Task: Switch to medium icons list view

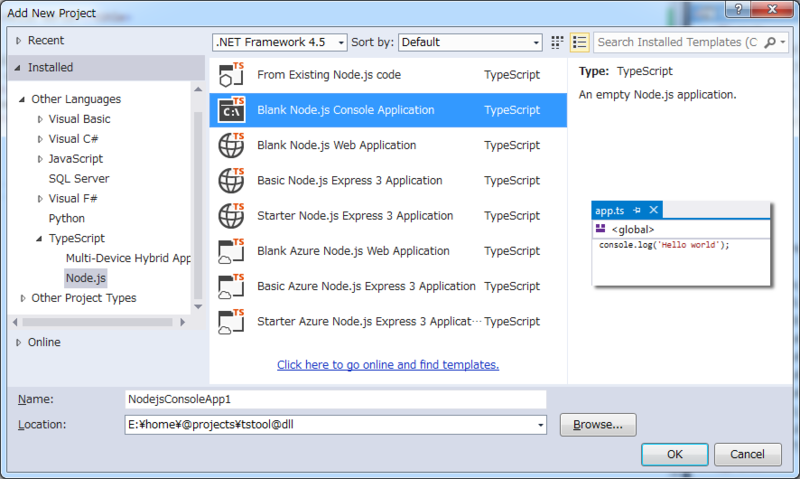Action: click(x=580, y=42)
